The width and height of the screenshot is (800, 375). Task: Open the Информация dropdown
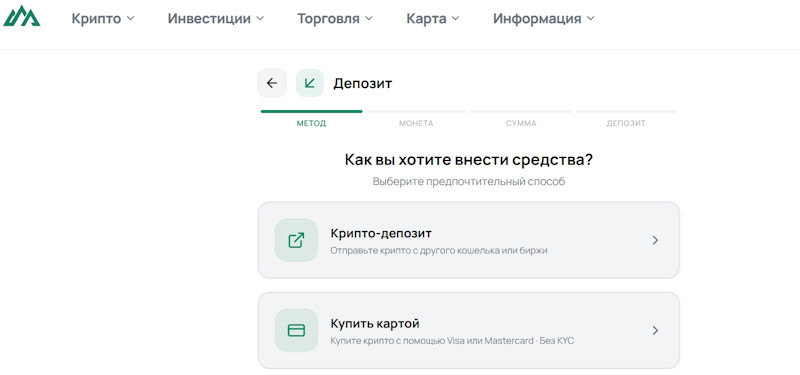[x=543, y=19]
